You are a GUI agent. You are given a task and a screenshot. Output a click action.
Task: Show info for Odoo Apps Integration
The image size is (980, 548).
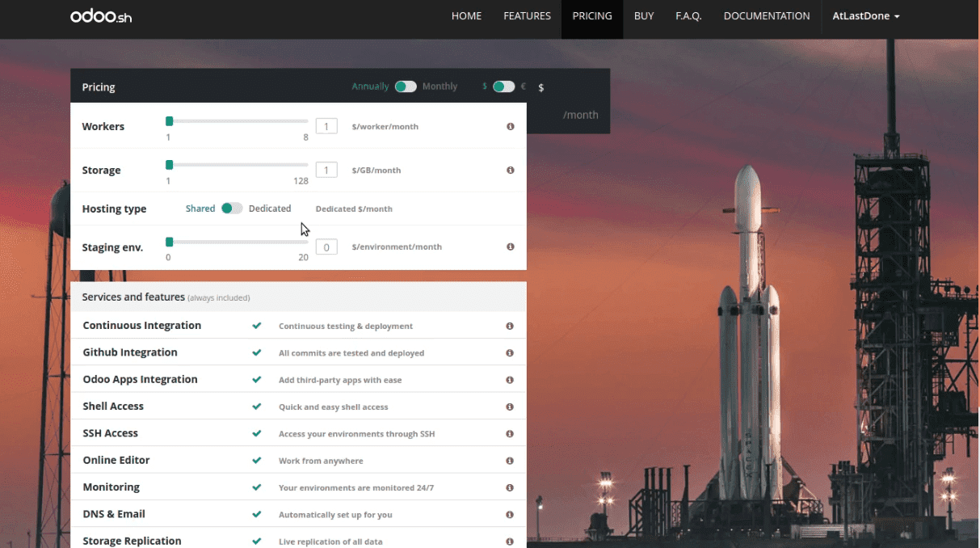pyautogui.click(x=510, y=380)
